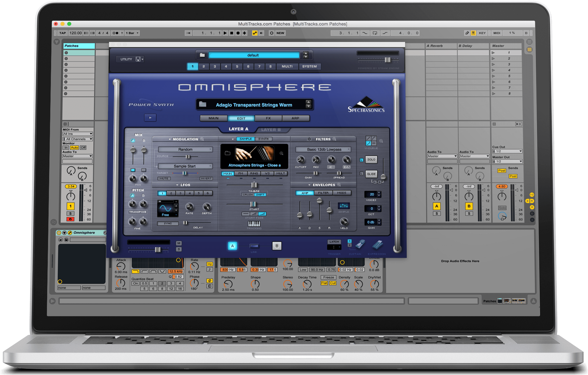Screen dimensions: 588x375
Task: Enable the LATCH trigger toggle
Action: tap(334, 241)
